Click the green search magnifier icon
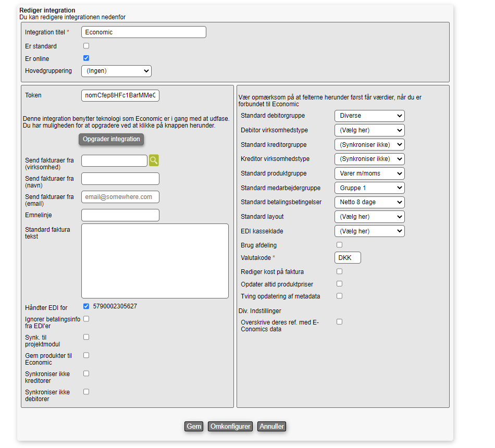 click(x=154, y=160)
